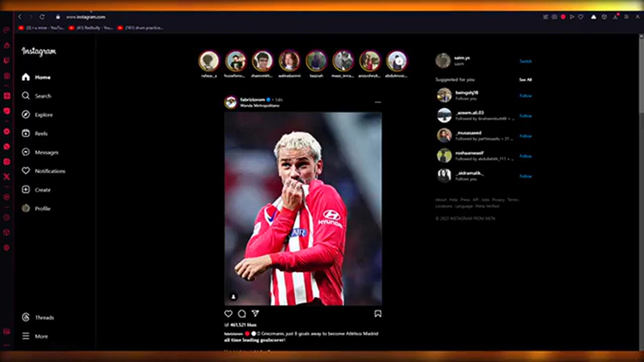Open roshaanwasif suggested profile name
The height and width of the screenshot is (362, 644).
point(470,153)
